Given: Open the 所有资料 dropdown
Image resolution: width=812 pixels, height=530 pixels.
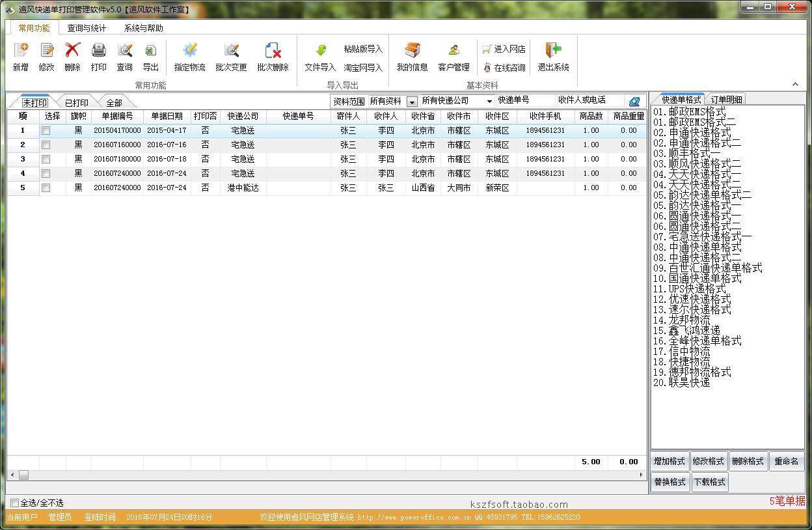Looking at the screenshot, I should coord(413,100).
